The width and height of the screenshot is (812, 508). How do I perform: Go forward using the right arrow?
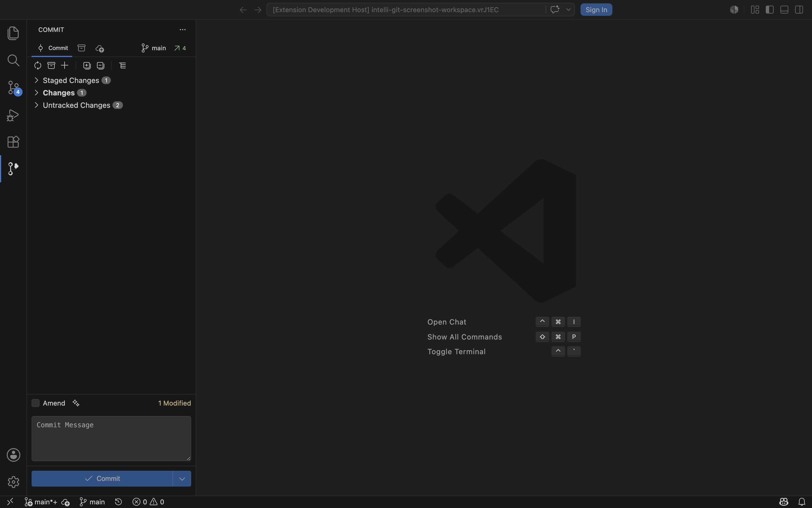click(258, 10)
